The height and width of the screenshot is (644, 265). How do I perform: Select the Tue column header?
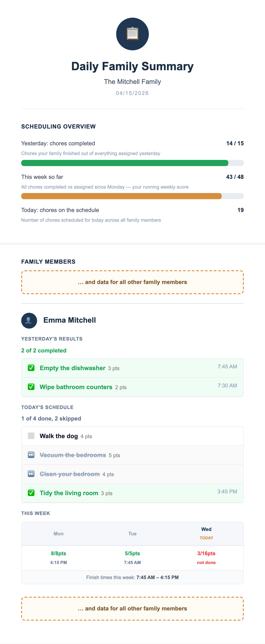tap(132, 534)
